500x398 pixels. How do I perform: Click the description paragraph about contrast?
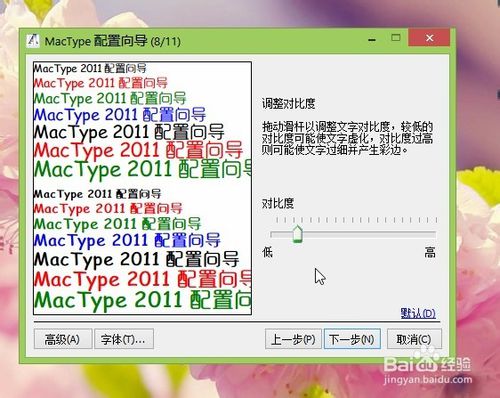pos(347,138)
